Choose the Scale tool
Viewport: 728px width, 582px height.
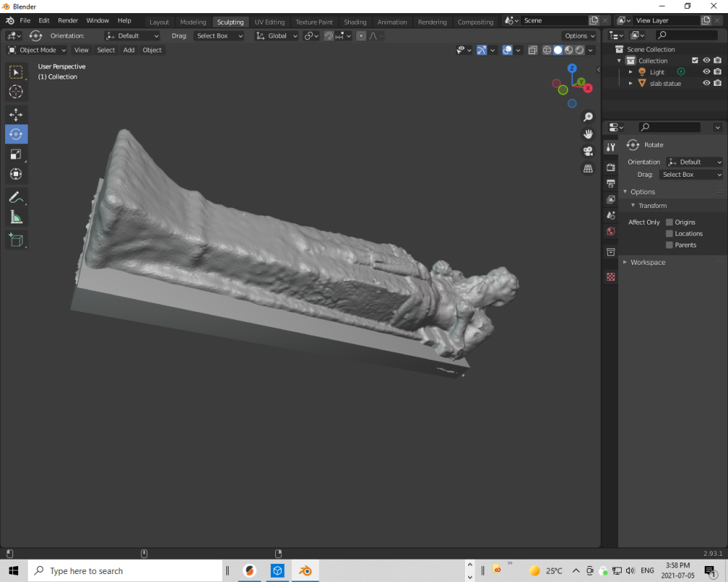[x=16, y=154]
